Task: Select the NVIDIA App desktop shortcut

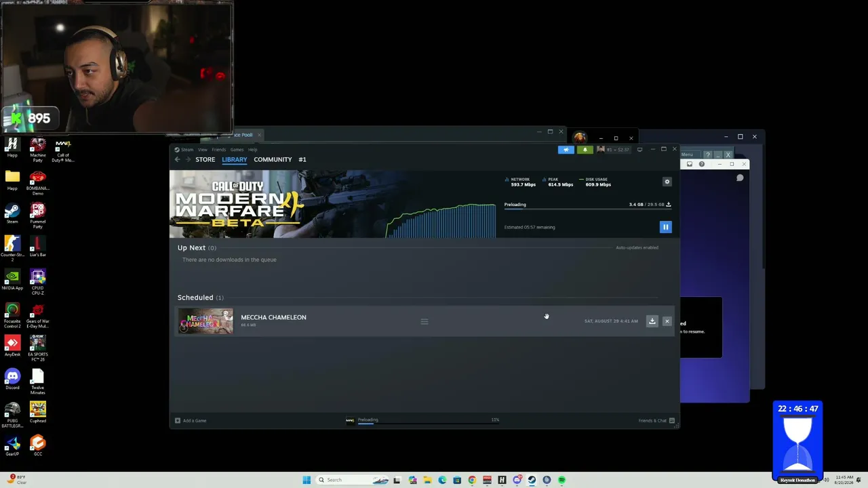Action: (x=12, y=281)
